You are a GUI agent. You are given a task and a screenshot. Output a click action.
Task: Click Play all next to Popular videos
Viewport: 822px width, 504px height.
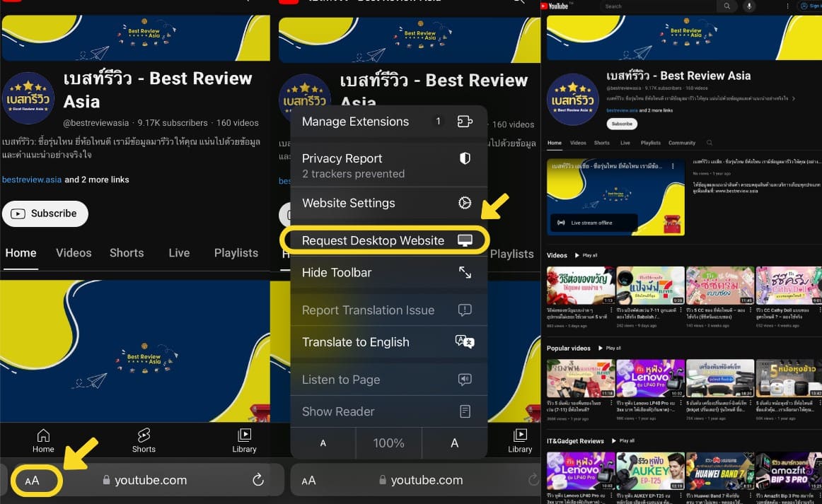point(610,348)
